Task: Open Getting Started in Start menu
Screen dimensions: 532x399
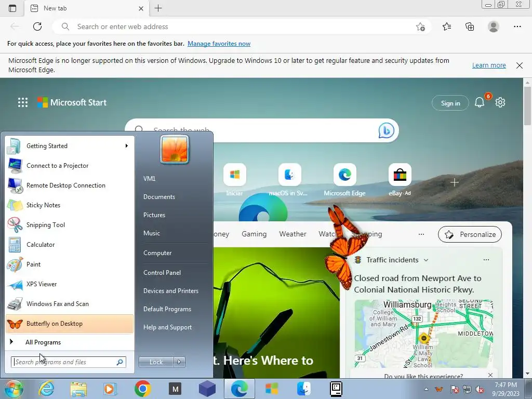Action: (70, 146)
